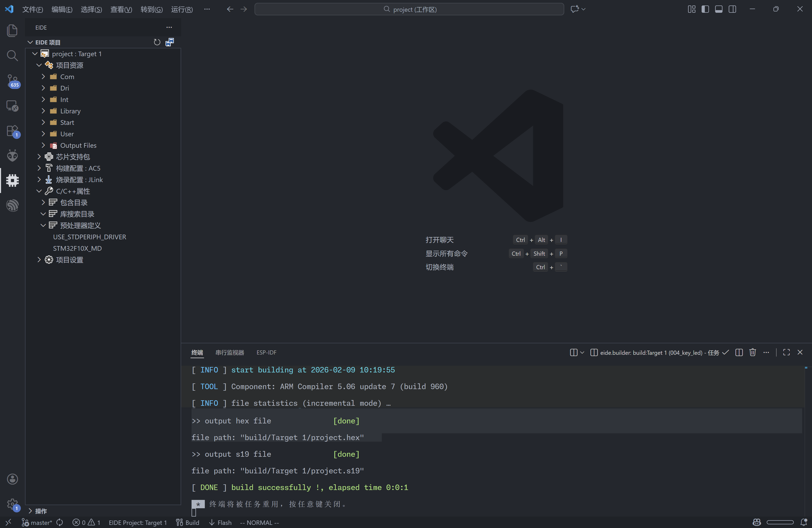
Task: Click master branch in status bar
Action: [37, 522]
